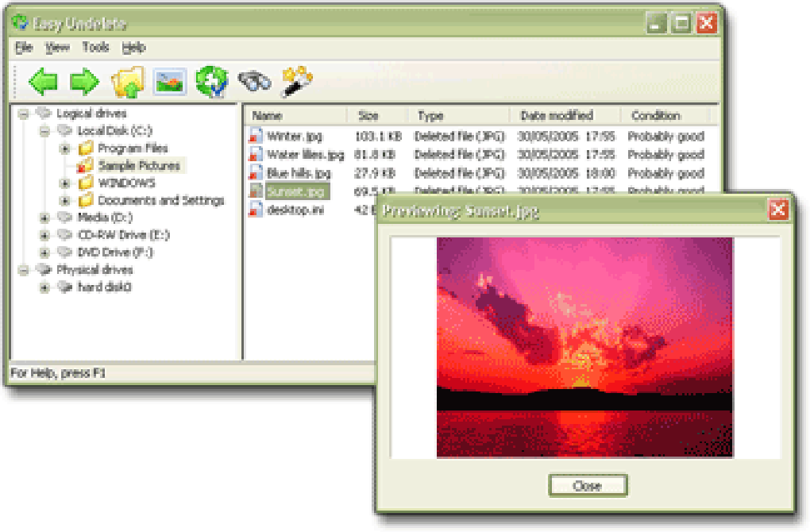Click the magic wand Wizard icon
The height and width of the screenshot is (532, 810).
tap(297, 81)
